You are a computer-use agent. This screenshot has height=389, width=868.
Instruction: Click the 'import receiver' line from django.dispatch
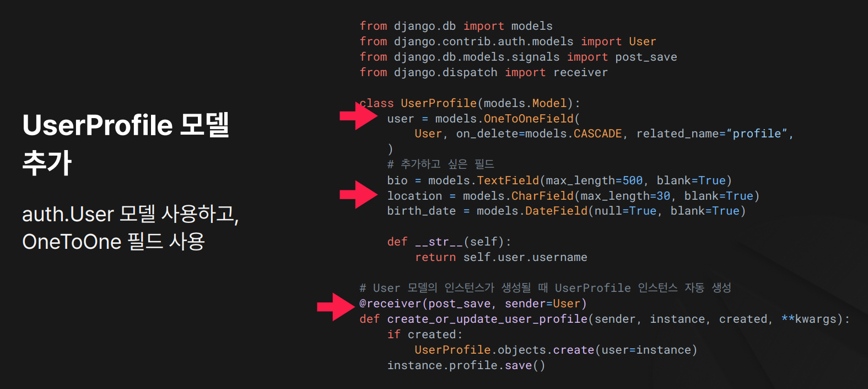pos(483,72)
